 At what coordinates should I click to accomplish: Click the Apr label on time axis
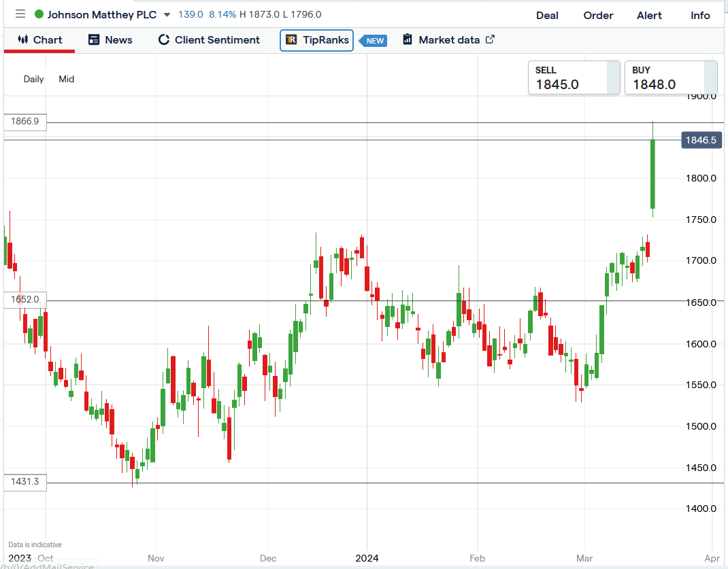(x=712, y=558)
